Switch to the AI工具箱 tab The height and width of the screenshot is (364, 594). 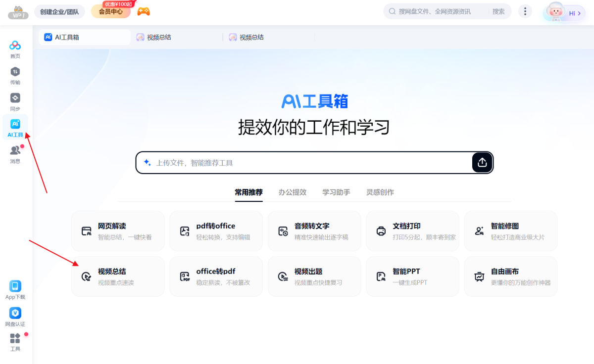pos(85,37)
